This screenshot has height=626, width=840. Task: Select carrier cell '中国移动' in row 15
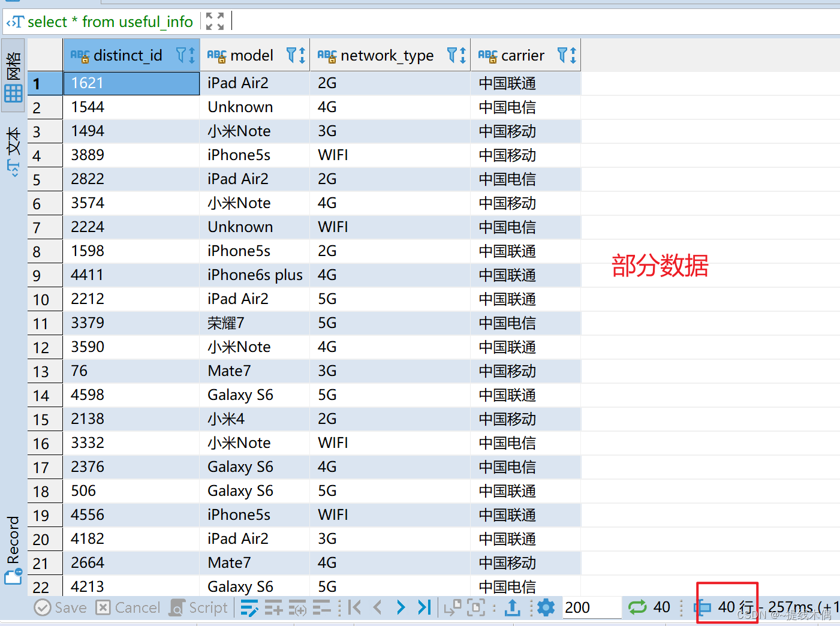[x=526, y=419]
